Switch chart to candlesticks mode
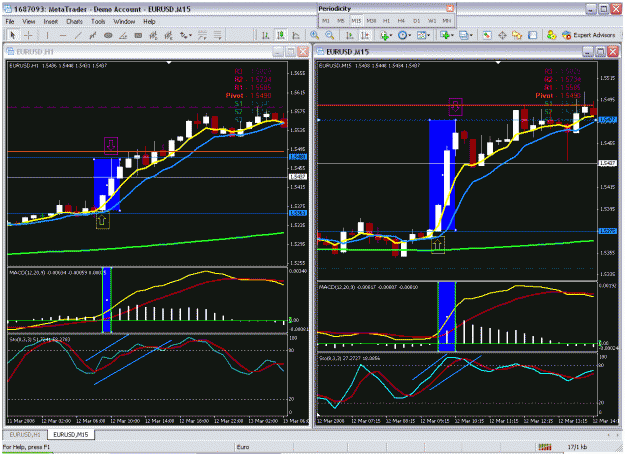The width and height of the screenshot is (625, 454). pos(281,35)
